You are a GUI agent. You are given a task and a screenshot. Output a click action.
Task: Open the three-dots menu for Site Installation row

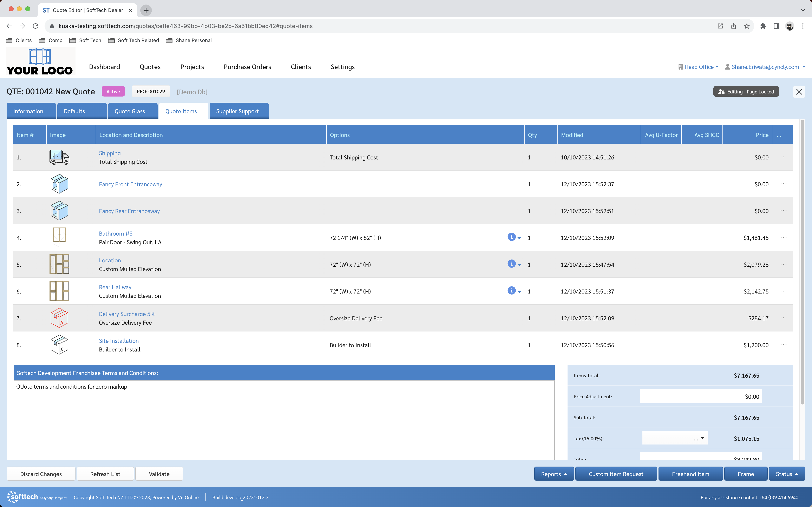tap(783, 345)
